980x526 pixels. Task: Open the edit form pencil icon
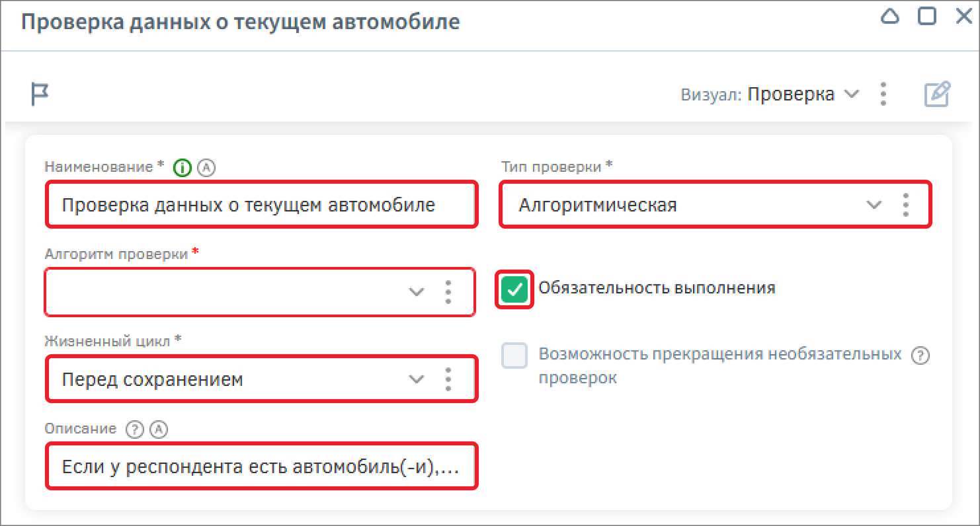click(x=937, y=94)
